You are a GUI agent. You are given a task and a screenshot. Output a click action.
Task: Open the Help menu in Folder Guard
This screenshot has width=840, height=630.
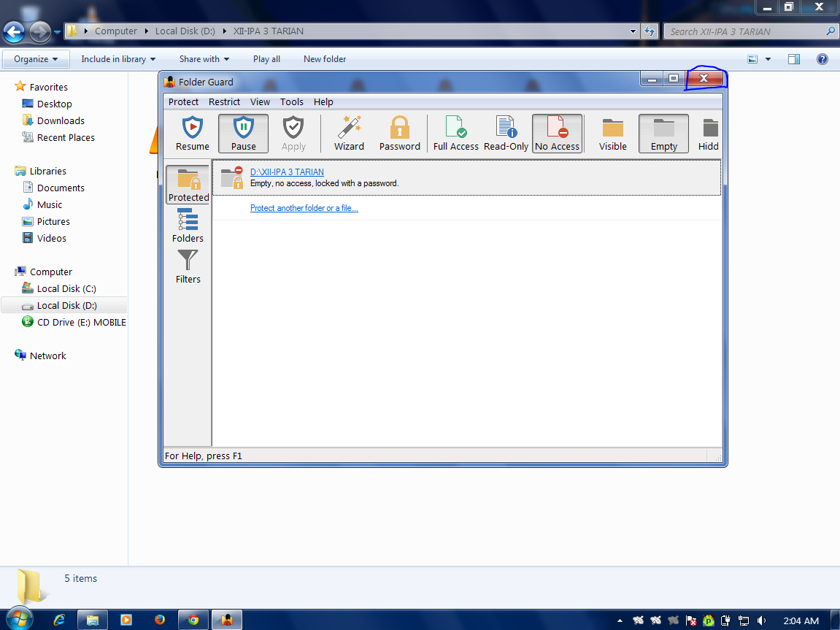[323, 101]
